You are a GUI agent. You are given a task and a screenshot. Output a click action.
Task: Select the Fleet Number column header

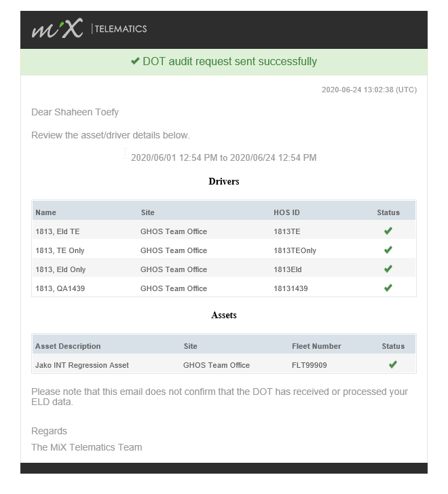tap(316, 346)
